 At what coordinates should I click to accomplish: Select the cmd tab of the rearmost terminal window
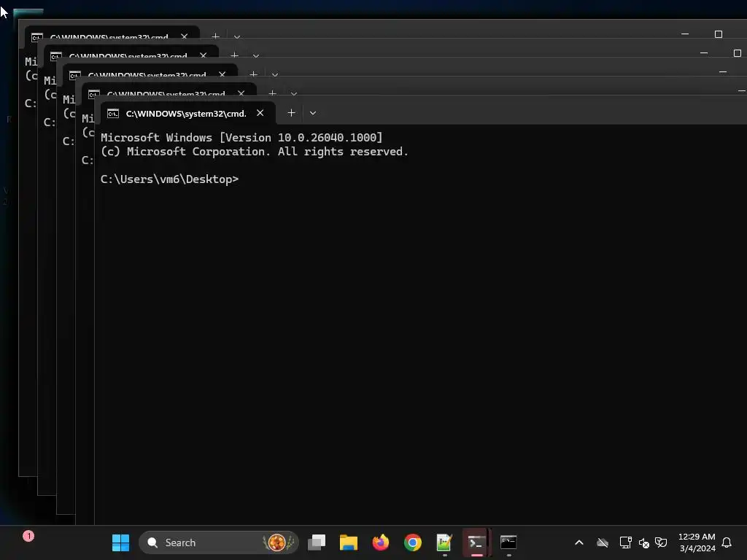[x=112, y=35]
